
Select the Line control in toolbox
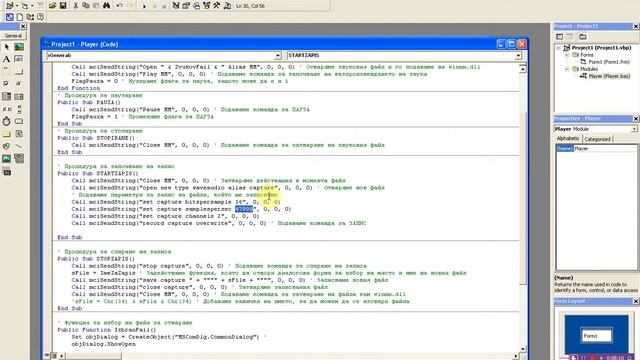(x=19, y=146)
